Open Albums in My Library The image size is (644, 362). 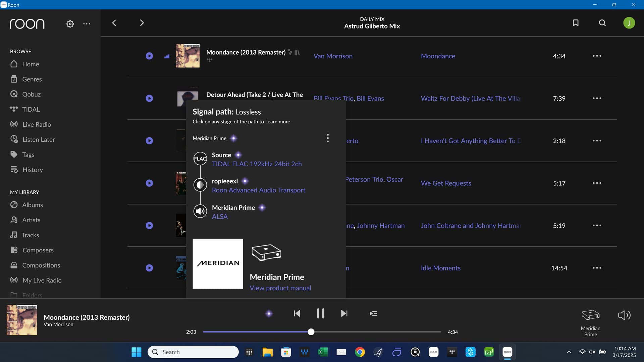[x=26, y=205]
